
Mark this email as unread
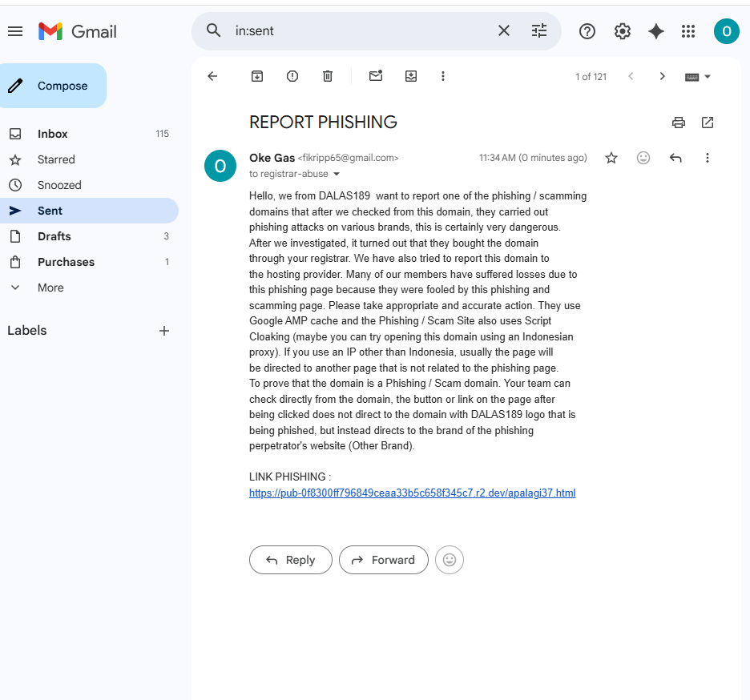click(376, 76)
